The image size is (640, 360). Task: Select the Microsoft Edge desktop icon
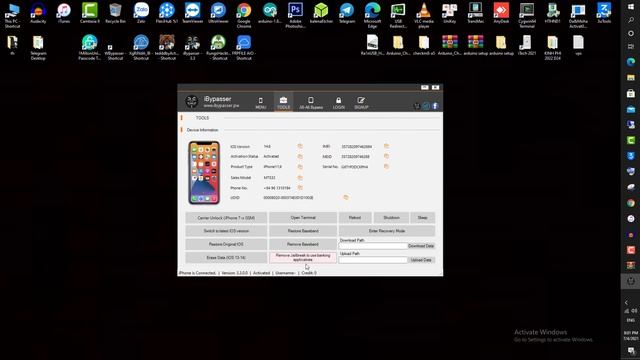click(372, 15)
